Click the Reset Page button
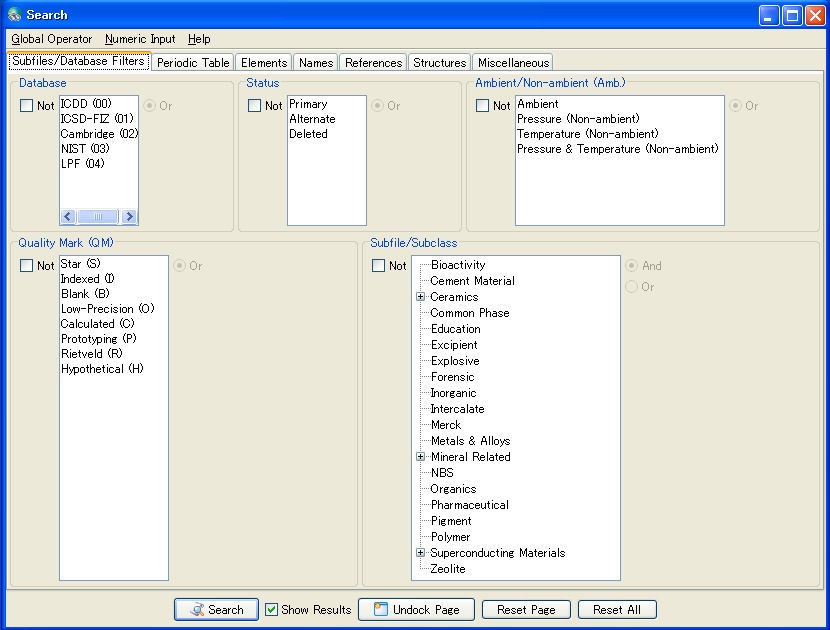This screenshot has width=830, height=630. (x=526, y=609)
